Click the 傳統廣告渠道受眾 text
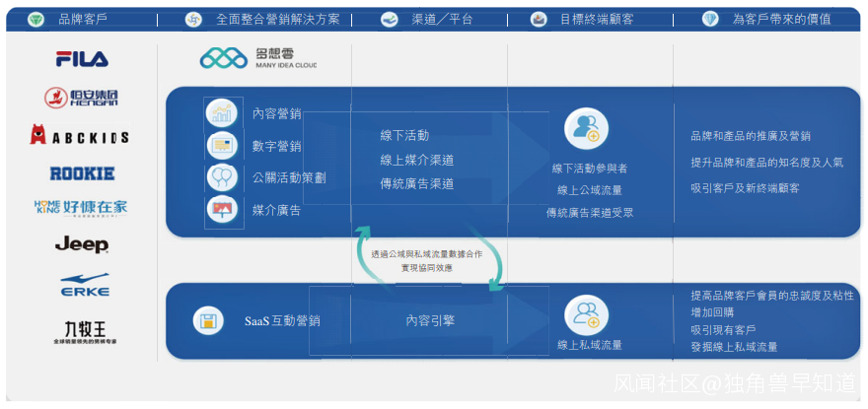 (x=590, y=213)
